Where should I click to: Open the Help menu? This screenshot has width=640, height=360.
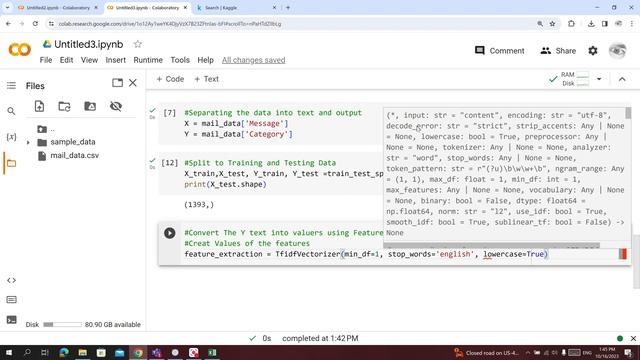tap(205, 60)
